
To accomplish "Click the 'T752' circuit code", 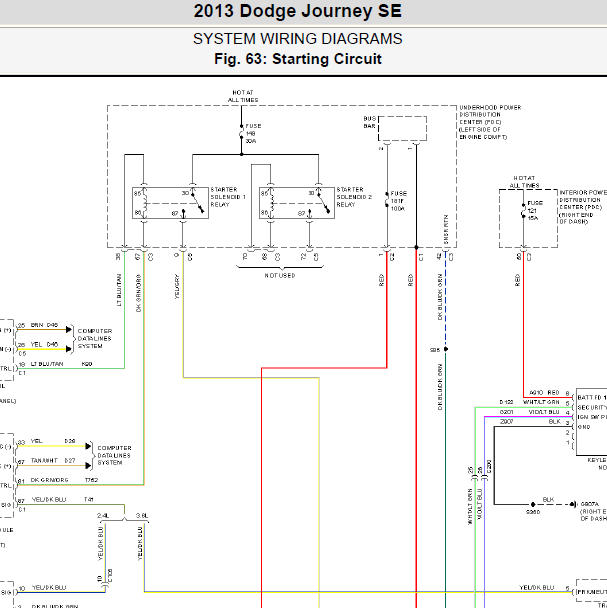I will point(91,480).
